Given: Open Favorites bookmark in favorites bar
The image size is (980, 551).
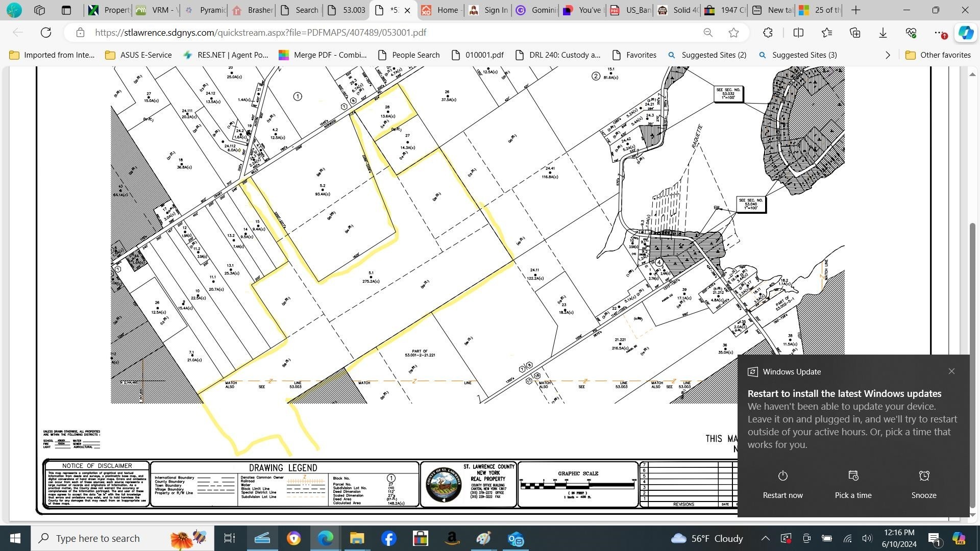Looking at the screenshot, I should coord(634,55).
